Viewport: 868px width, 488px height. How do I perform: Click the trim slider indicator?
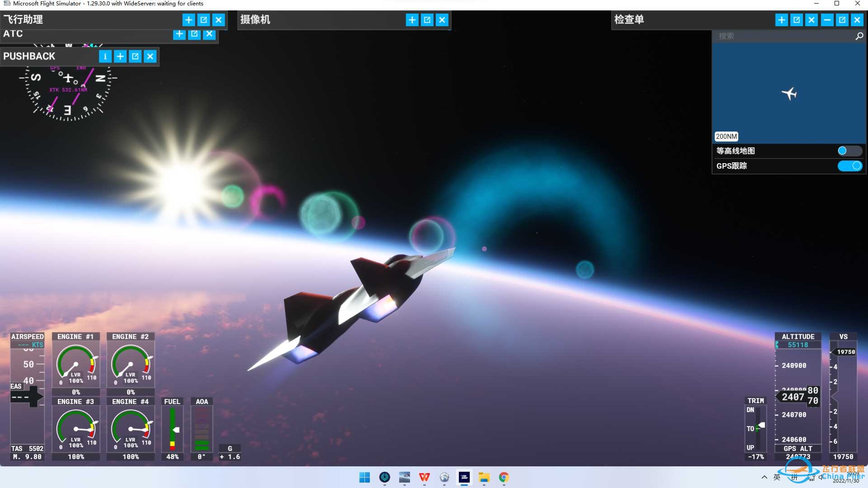761,425
